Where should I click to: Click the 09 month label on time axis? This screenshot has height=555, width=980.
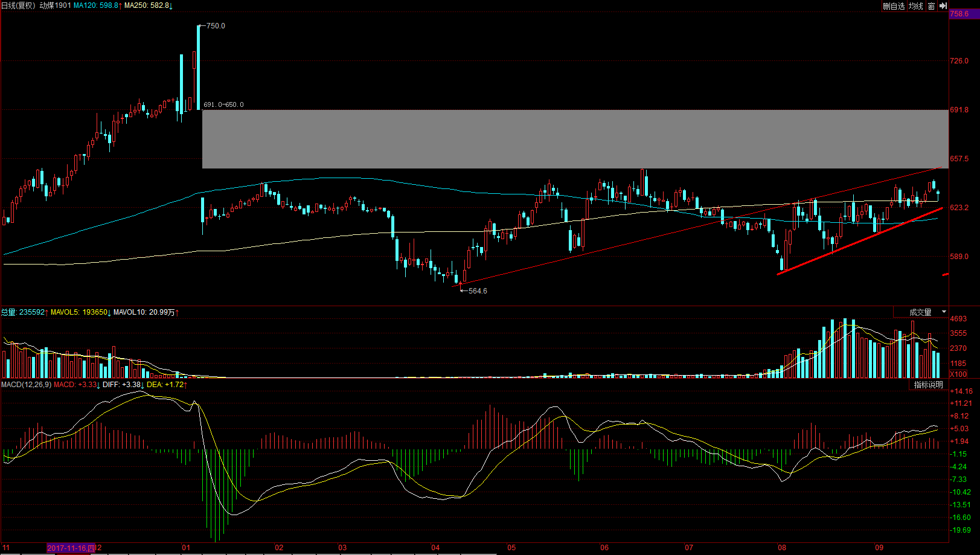(879, 548)
